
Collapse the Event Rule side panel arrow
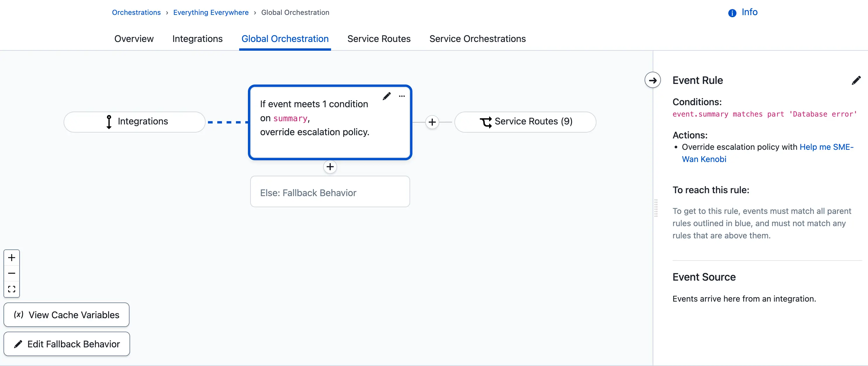(x=652, y=80)
